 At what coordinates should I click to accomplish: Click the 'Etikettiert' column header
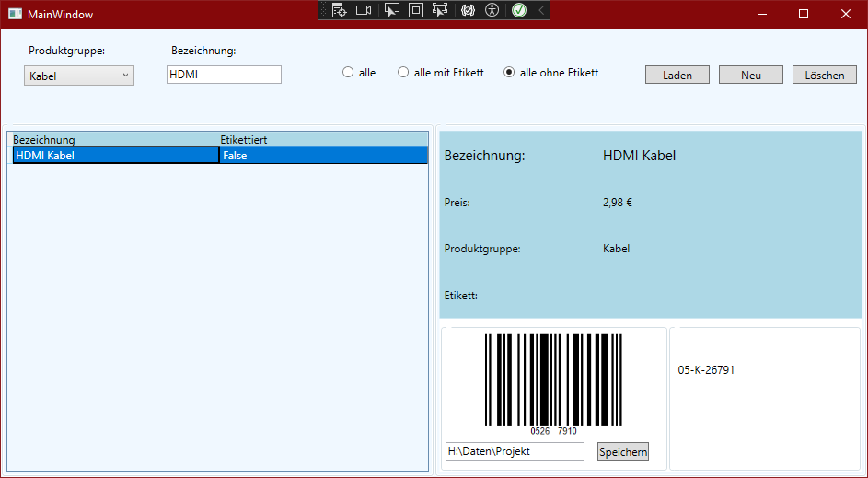(x=323, y=140)
